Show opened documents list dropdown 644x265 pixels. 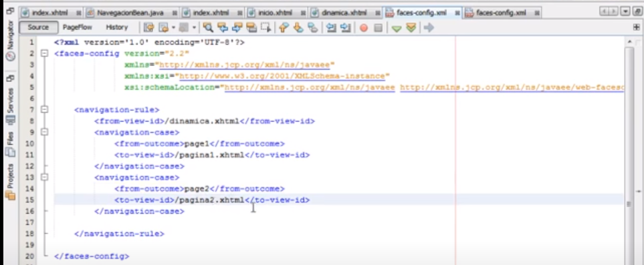coord(626,11)
